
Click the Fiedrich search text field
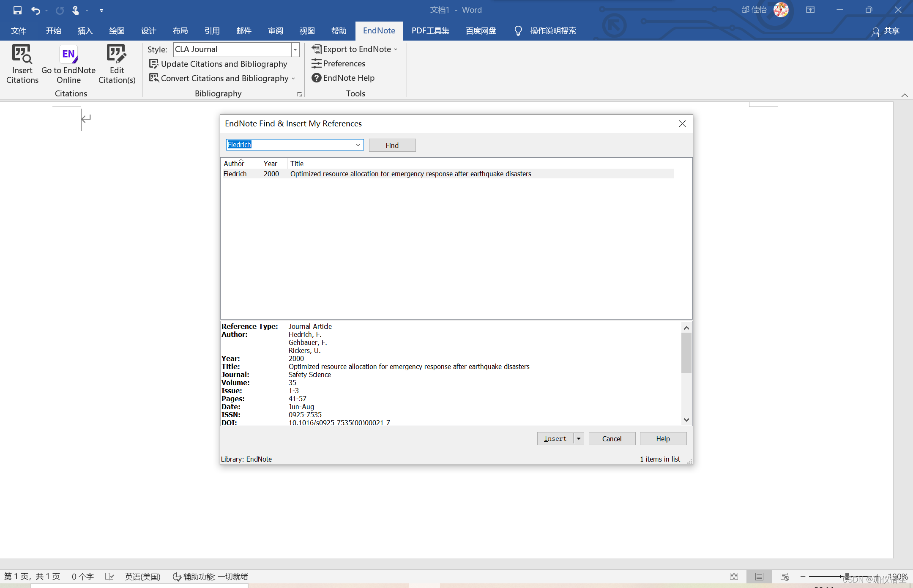pos(290,145)
